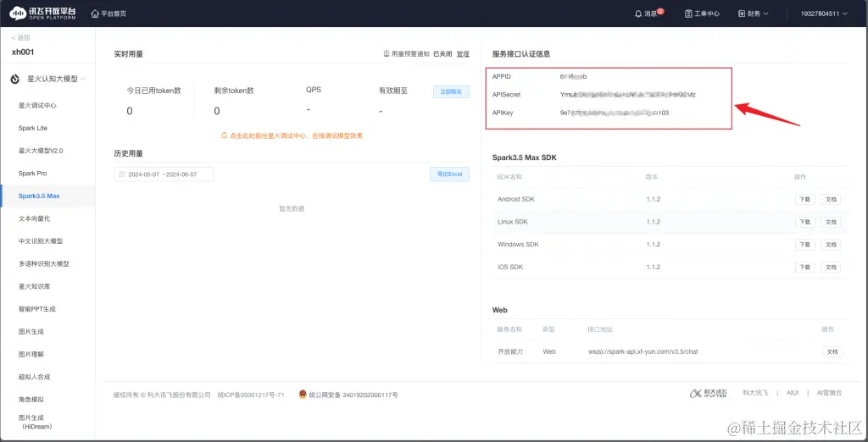Click the APIKey value

(x=614, y=113)
